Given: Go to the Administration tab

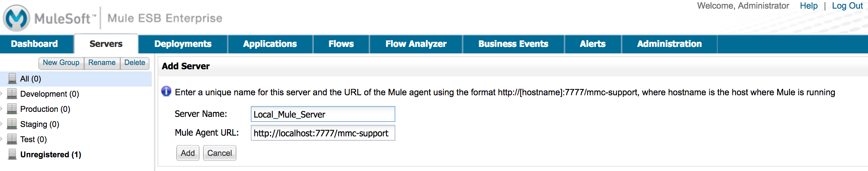Looking at the screenshot, I should [x=669, y=44].
